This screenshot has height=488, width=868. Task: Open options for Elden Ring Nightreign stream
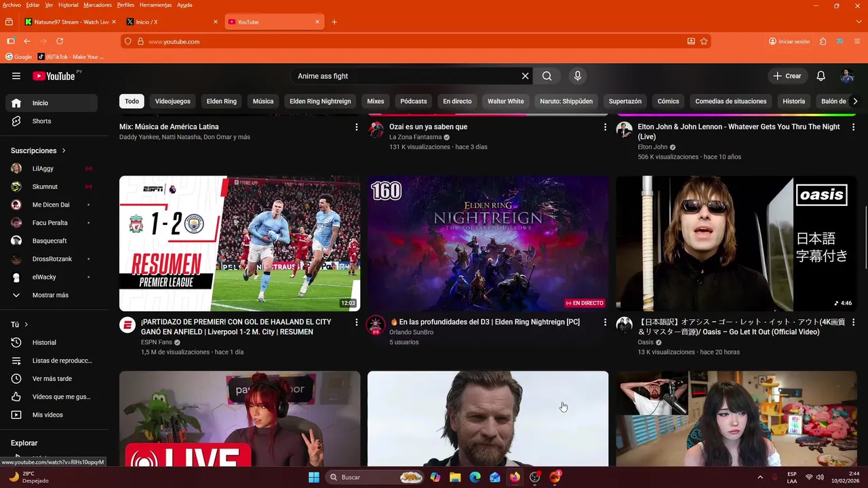tap(605, 323)
